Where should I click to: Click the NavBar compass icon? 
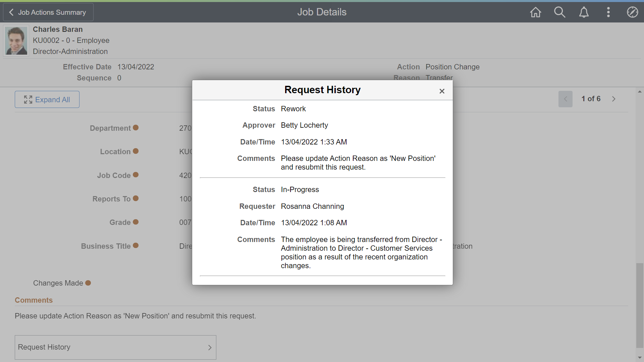tap(632, 12)
